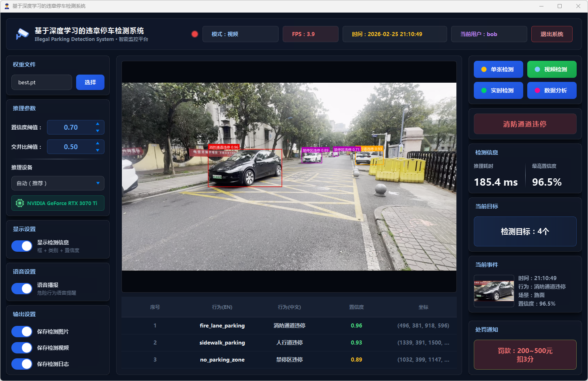Image resolution: width=588 pixels, height=381 pixels.
Task: Toggle the show detection info switch
Action: tap(22, 246)
